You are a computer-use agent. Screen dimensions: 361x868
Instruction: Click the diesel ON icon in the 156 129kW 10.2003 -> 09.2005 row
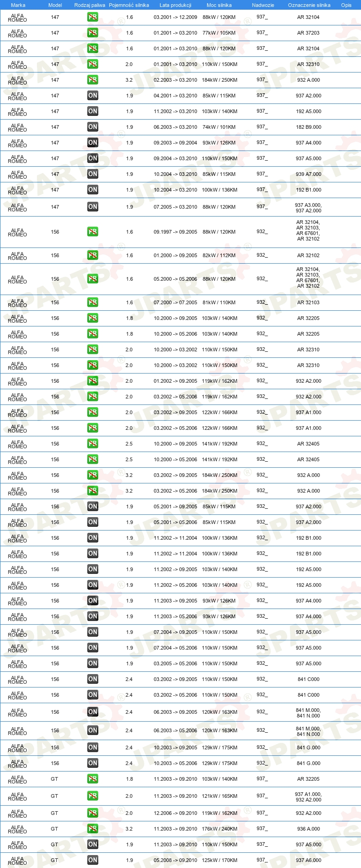pos(93,747)
